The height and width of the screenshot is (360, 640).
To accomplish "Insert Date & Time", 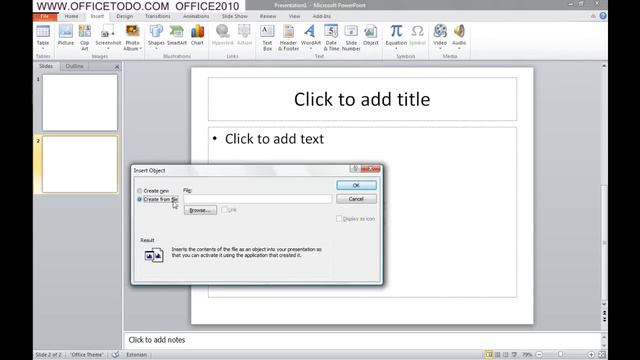I will coord(331,37).
